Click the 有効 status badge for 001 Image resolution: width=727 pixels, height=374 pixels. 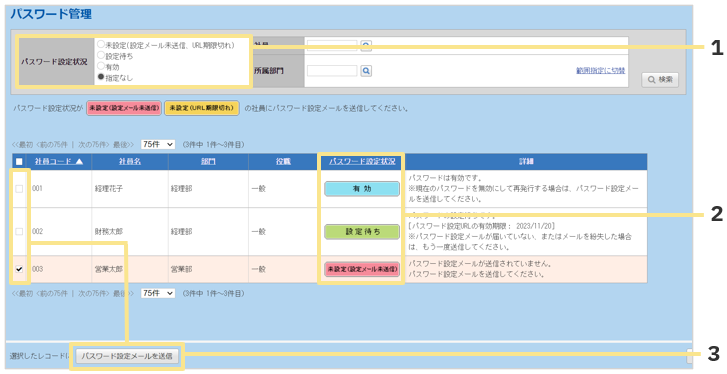[362, 189]
